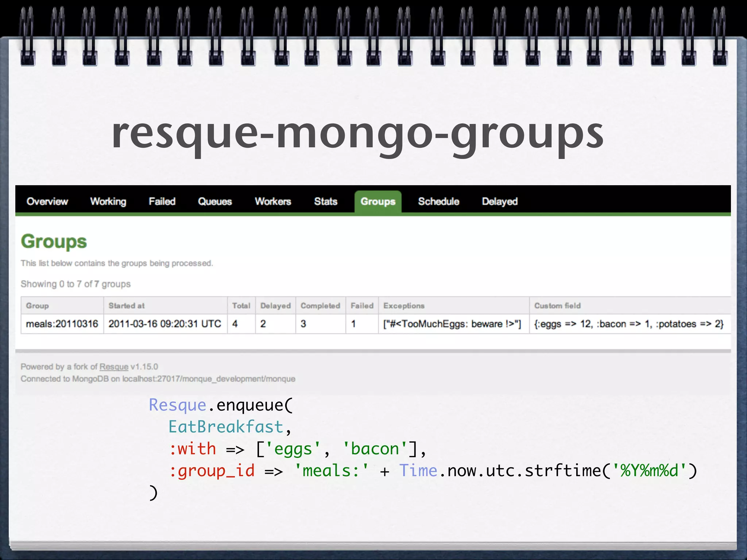Click the '2011-03-16 09:20:31 UTC' cell
Screen dimensions: 747x560
166,324
